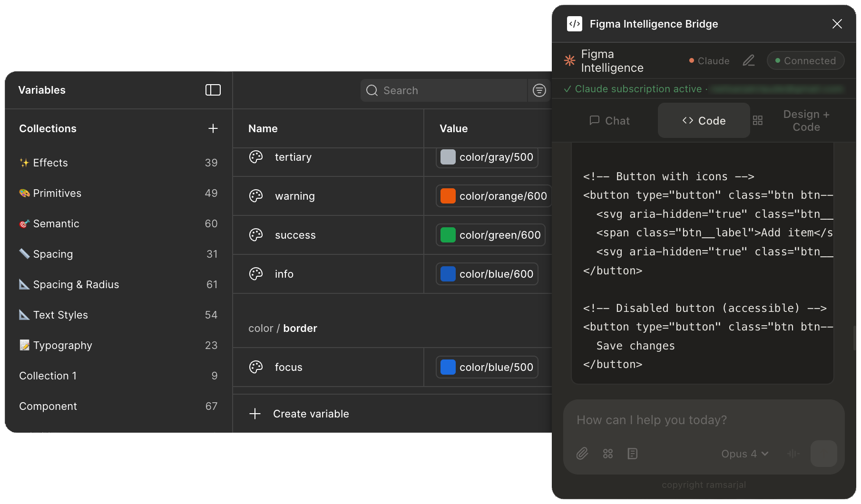Open the filter options next to Search
This screenshot has height=504, width=861.
click(x=539, y=90)
